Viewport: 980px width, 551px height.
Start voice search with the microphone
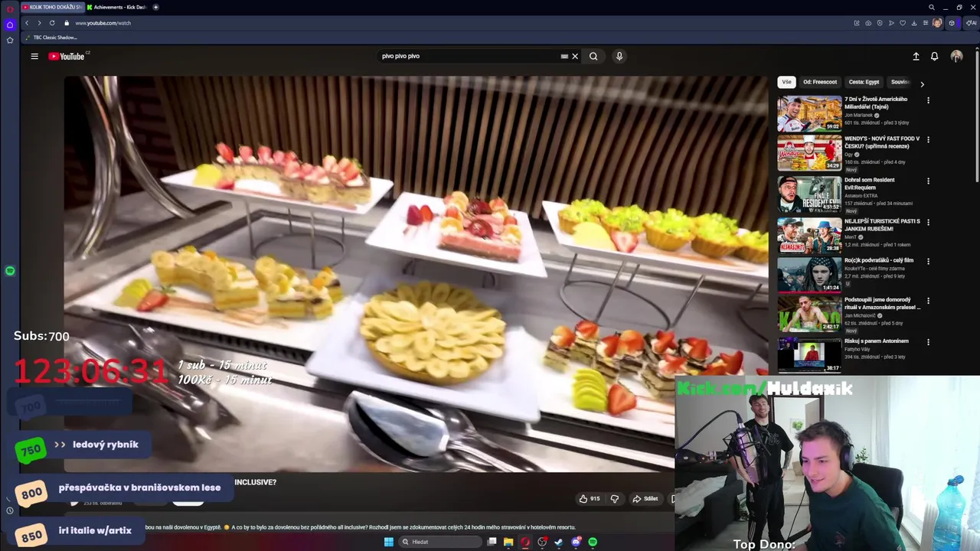[619, 56]
